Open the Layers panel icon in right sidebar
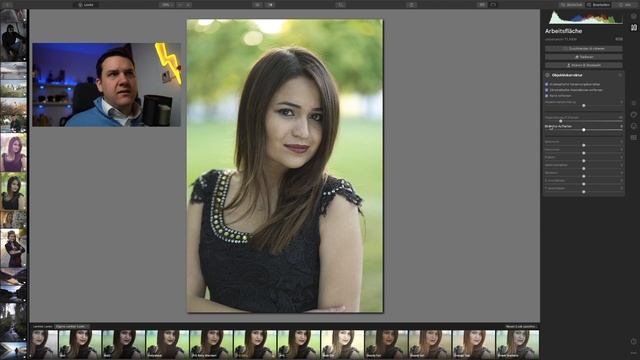The height and width of the screenshot is (360, 640). (x=633, y=16)
